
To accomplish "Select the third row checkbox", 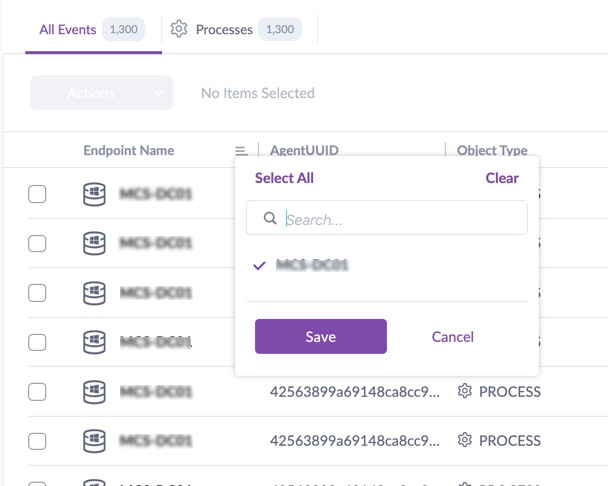I will click(37, 293).
